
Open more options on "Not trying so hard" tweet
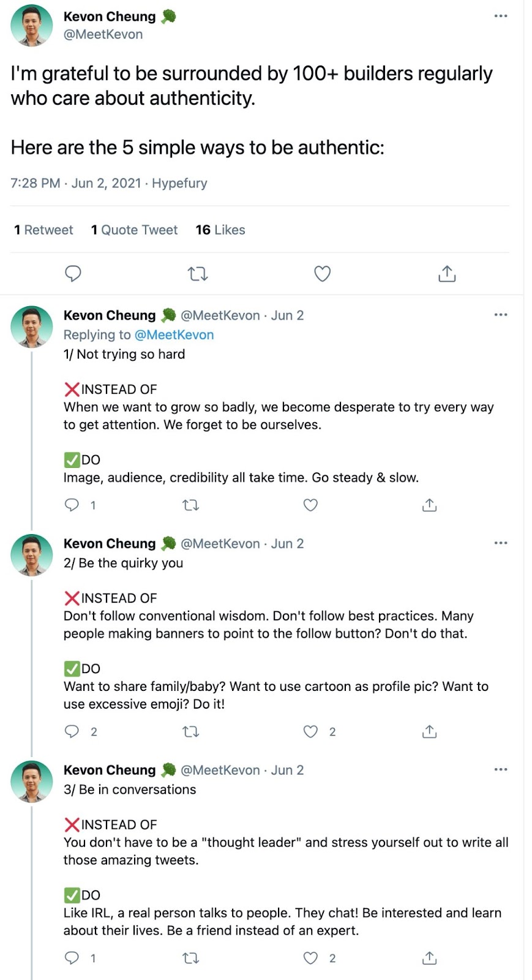point(501,315)
